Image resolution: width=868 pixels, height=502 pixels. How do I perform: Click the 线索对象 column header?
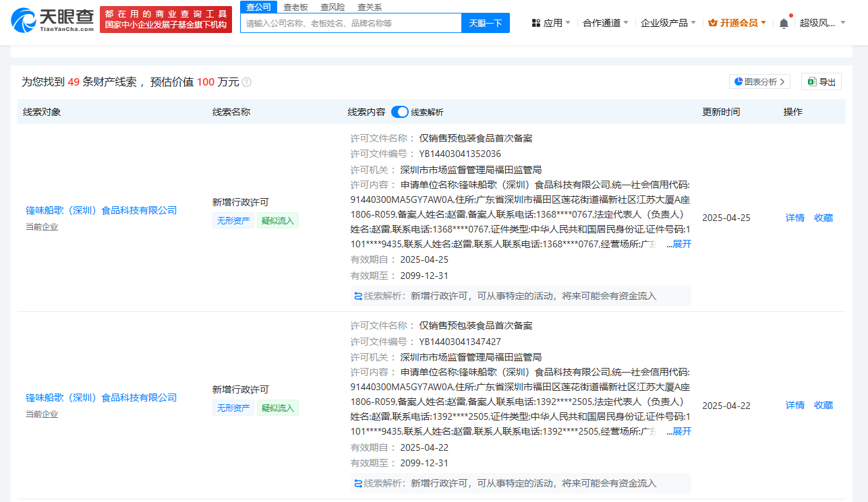click(42, 112)
